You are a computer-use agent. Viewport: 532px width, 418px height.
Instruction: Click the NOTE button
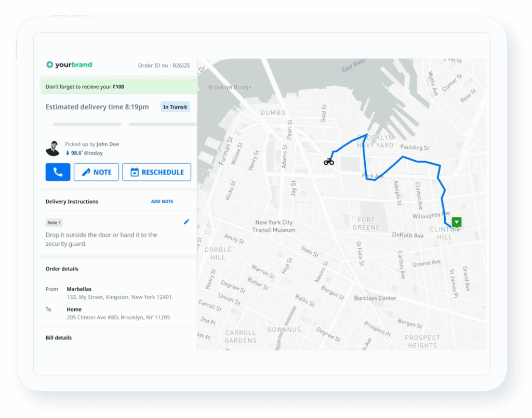coord(96,172)
